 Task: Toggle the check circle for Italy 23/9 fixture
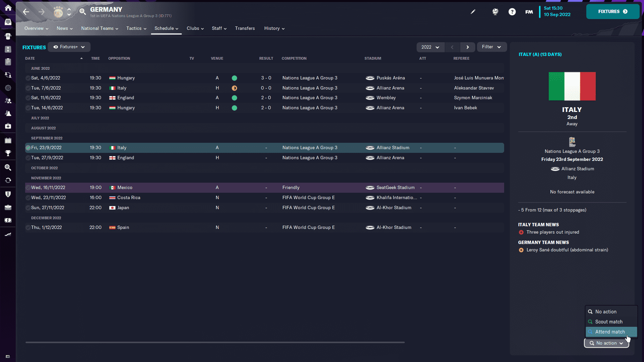[x=28, y=148]
